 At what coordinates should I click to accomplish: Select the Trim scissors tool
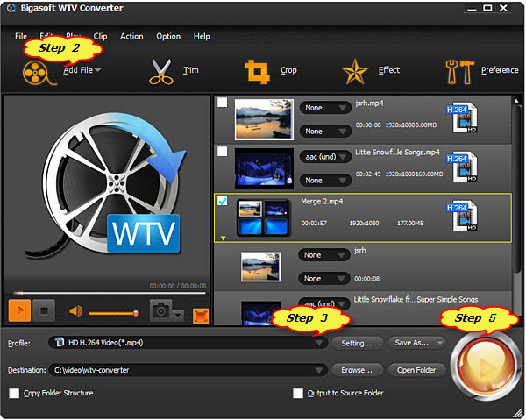161,72
